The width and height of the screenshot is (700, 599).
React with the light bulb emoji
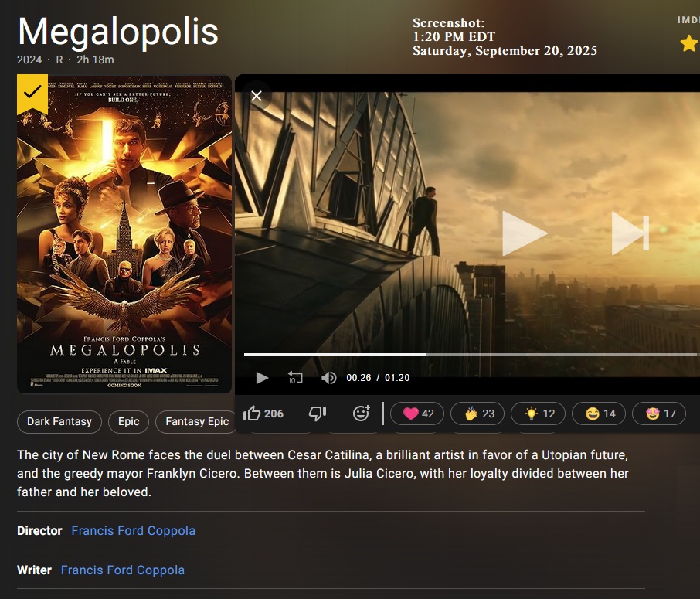(539, 414)
